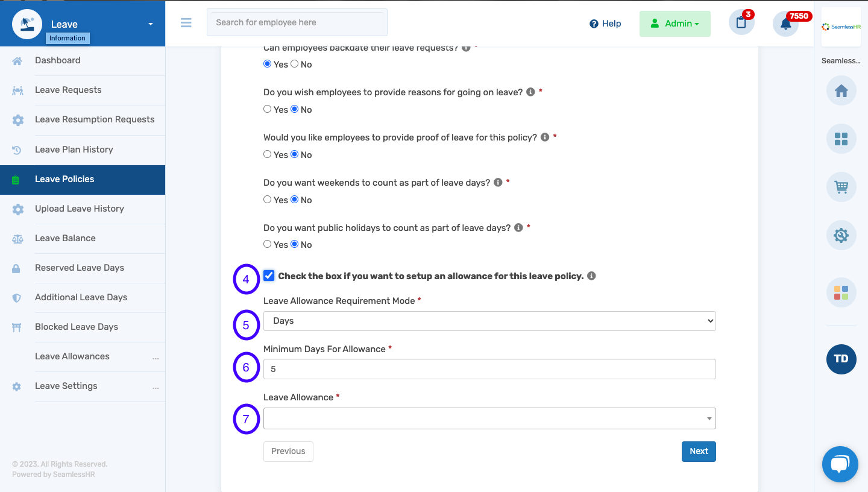The height and width of the screenshot is (492, 868).
Task: Click info icon beside allowance checkbox label
Action: point(591,276)
